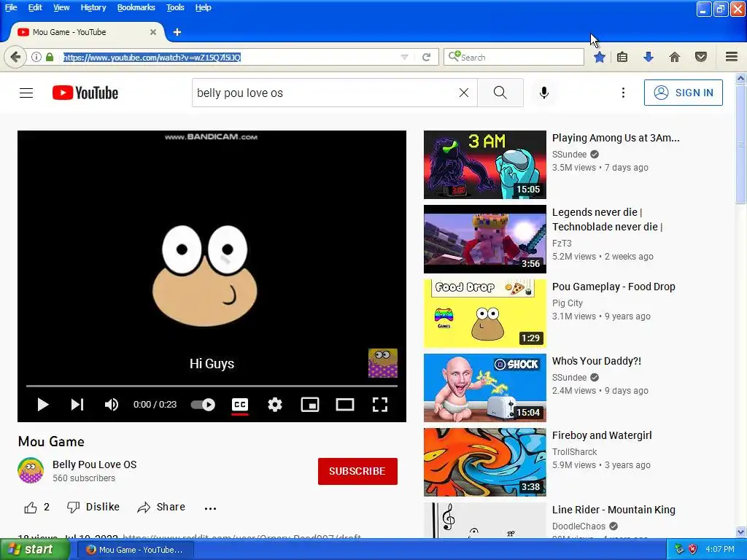The image size is (747, 560).
Task: Click the YouTube logo
Action: tap(85, 93)
